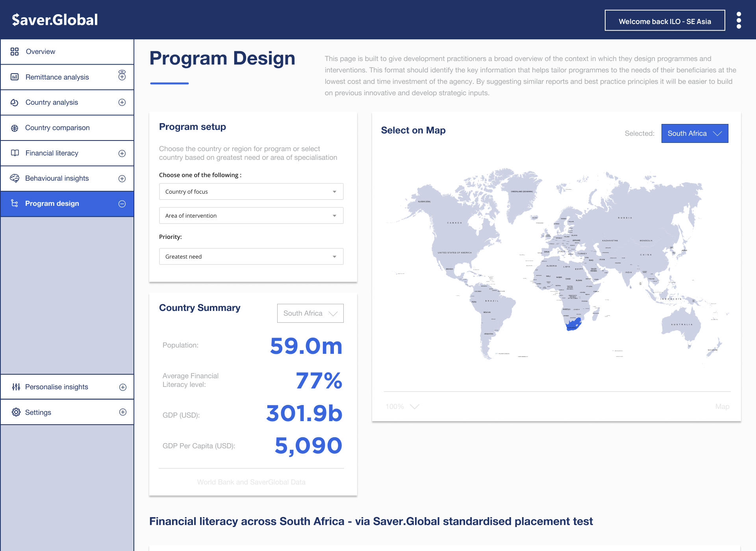Open the blue South Africa map selector
Viewport: 756px width, 551px height.
click(695, 133)
